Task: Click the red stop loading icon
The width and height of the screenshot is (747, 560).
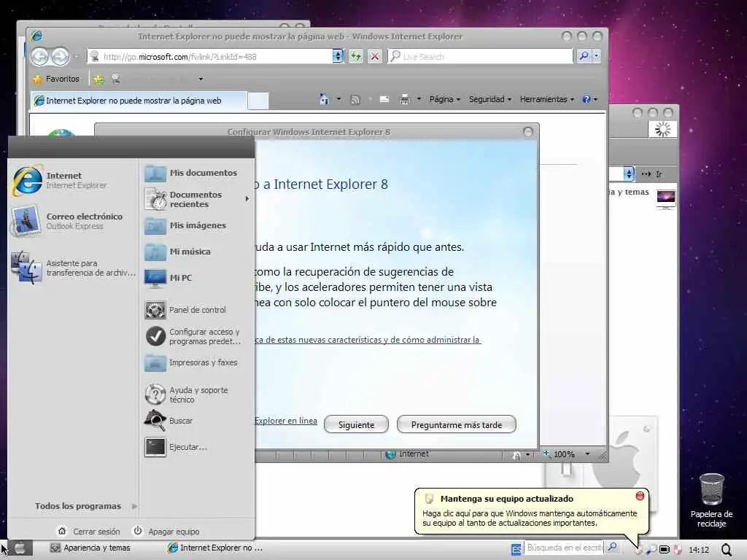Action: [375, 56]
